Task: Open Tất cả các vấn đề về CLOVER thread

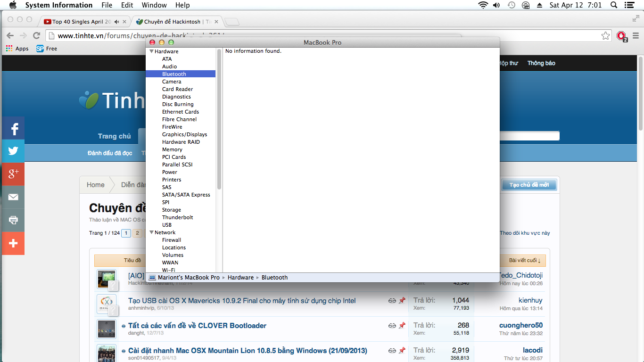Action: click(x=197, y=326)
